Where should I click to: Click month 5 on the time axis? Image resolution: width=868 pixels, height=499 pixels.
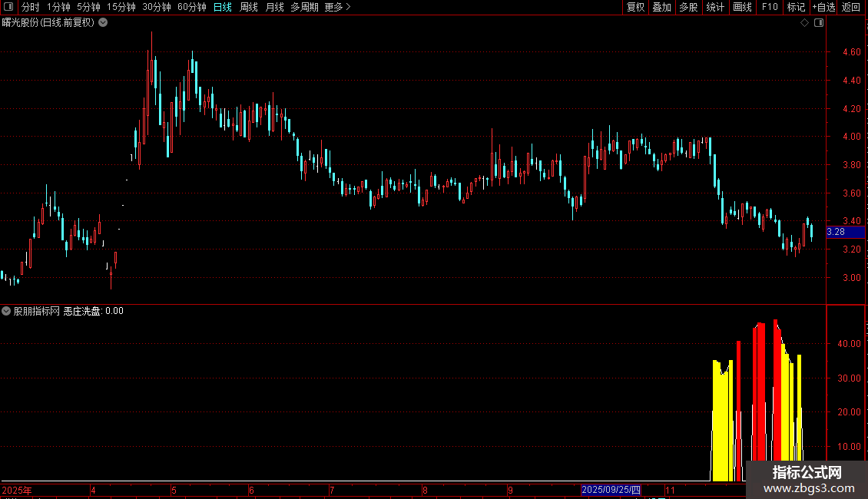(174, 490)
